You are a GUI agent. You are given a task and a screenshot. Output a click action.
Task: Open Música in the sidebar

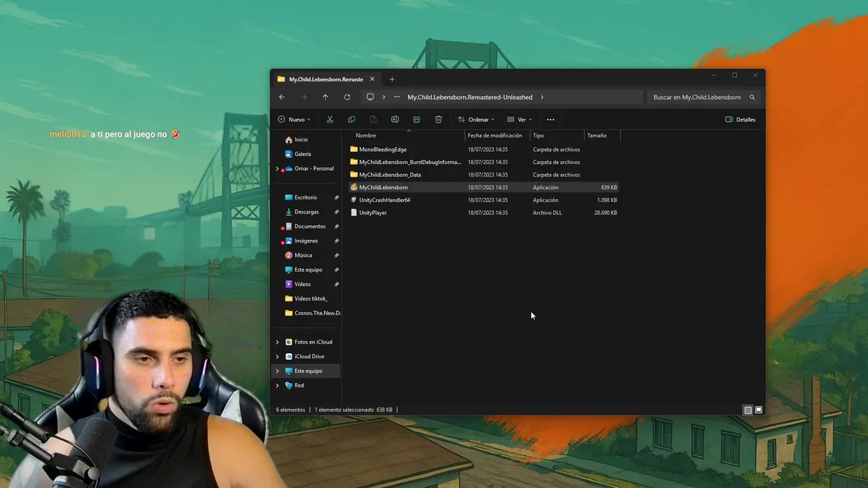(x=303, y=256)
